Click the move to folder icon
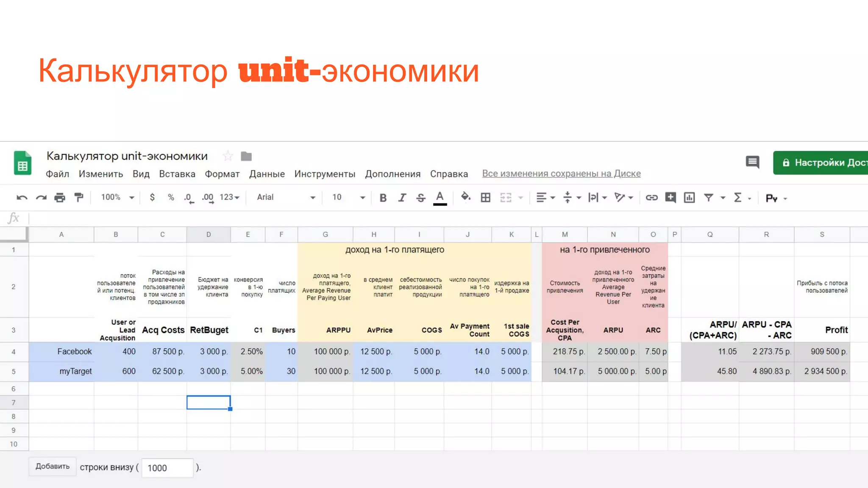 point(246,156)
